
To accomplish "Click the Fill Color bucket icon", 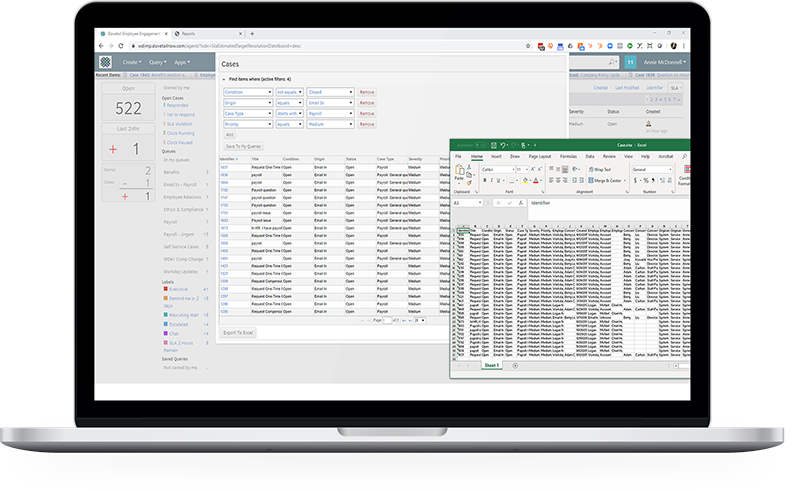I will [525, 180].
